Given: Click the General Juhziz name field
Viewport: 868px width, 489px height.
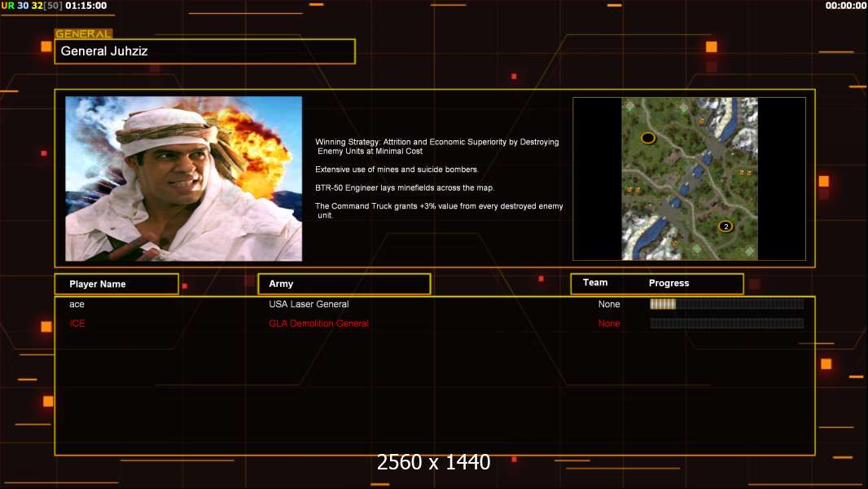Looking at the screenshot, I should coord(205,51).
